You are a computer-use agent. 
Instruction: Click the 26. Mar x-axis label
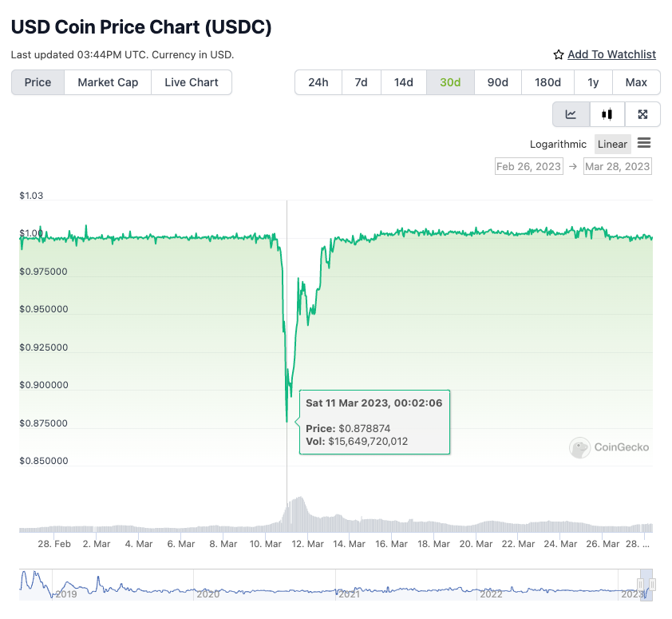(603, 544)
